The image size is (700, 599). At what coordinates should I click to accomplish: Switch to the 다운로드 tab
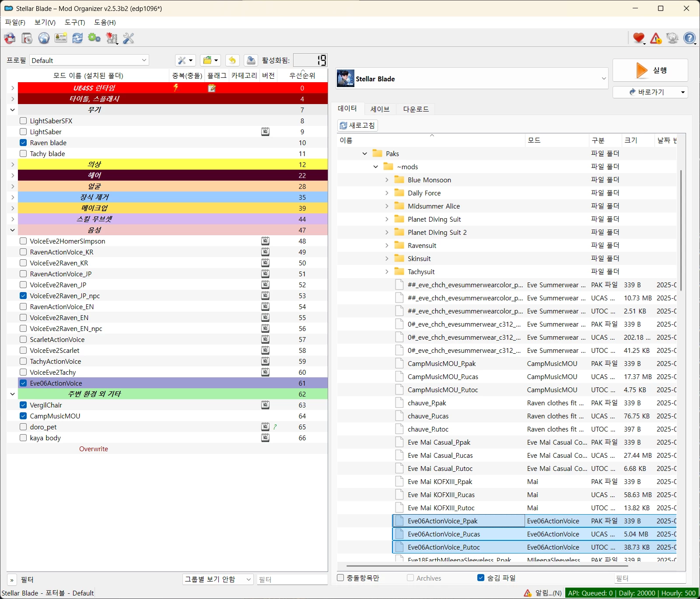coord(416,109)
